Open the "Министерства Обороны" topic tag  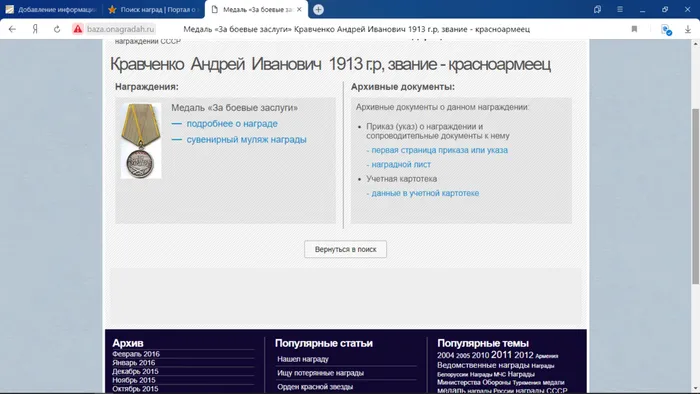pos(474,382)
